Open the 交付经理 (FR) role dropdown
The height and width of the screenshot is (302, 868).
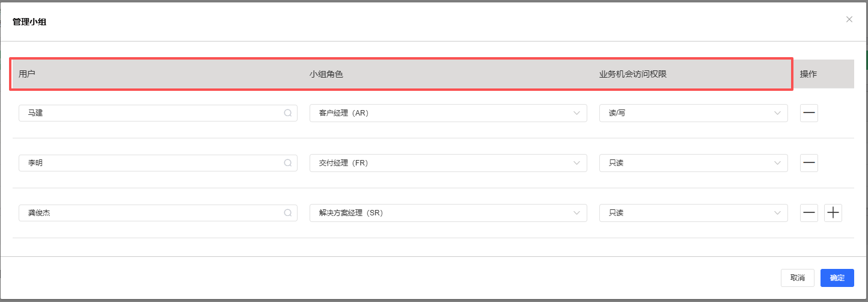pyautogui.click(x=448, y=163)
